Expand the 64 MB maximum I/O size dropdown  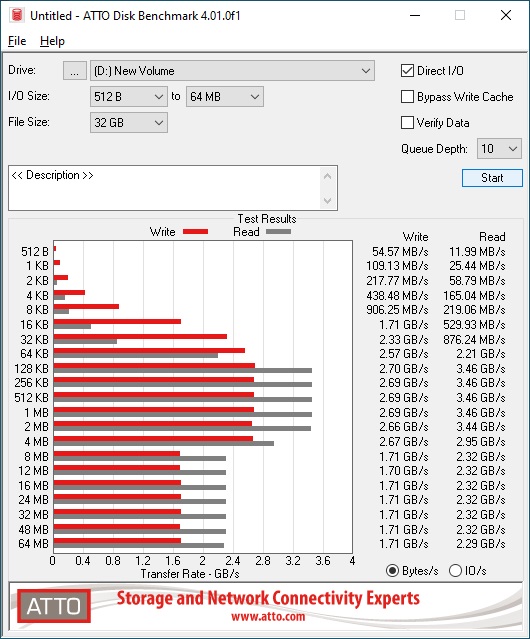pos(225,97)
